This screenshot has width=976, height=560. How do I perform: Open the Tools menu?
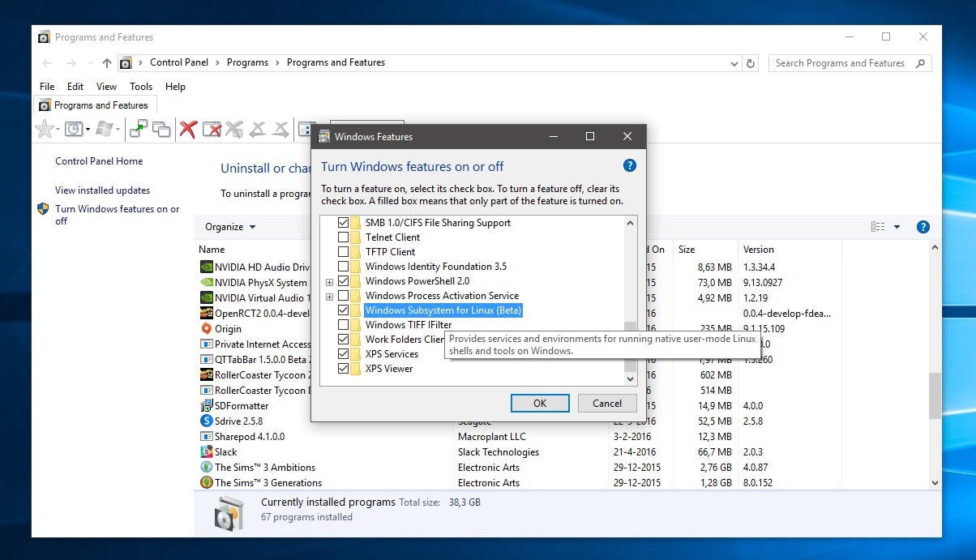pos(141,87)
